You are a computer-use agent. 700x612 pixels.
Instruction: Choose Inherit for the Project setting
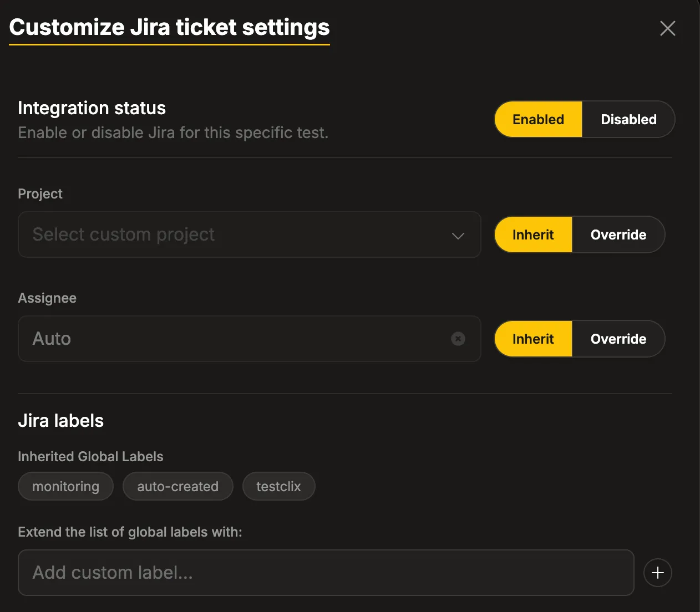coord(533,234)
